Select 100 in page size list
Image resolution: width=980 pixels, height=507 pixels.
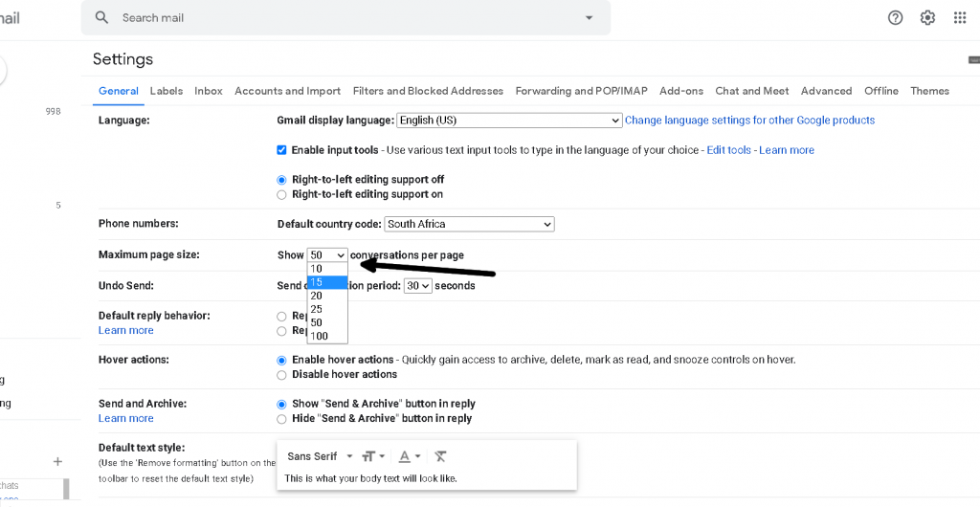click(x=320, y=336)
